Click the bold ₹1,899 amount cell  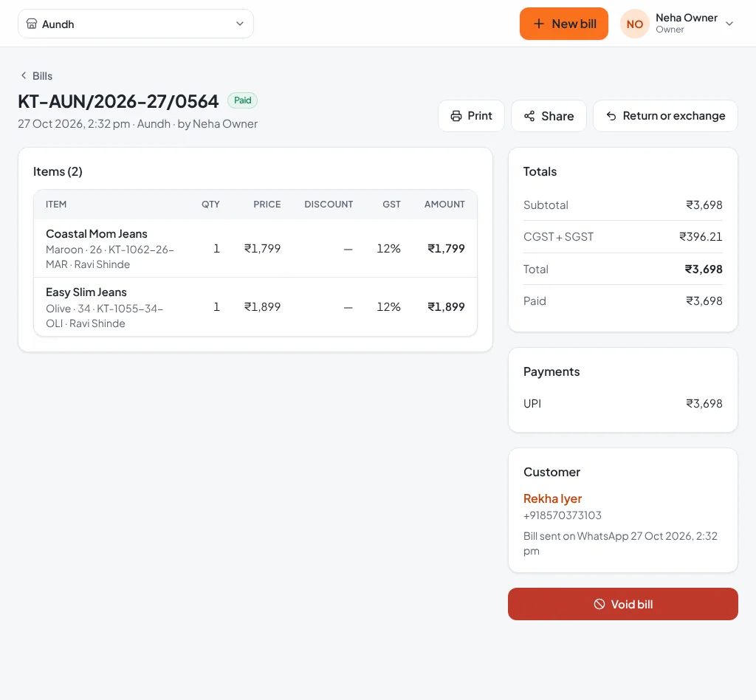pos(446,306)
